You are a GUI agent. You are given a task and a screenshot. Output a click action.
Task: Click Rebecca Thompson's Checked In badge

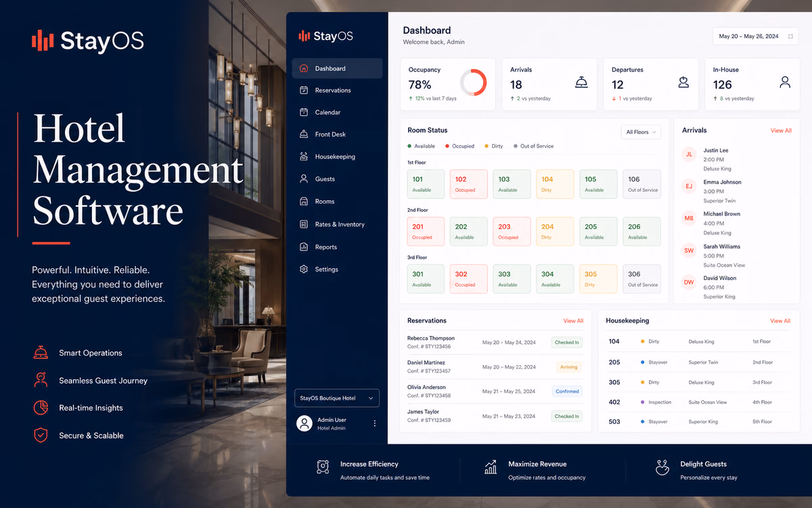click(567, 343)
